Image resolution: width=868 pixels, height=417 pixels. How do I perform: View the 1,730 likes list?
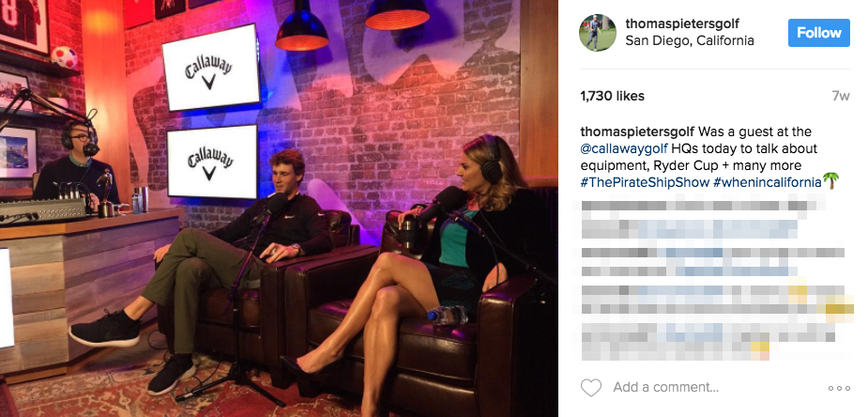coord(612,96)
